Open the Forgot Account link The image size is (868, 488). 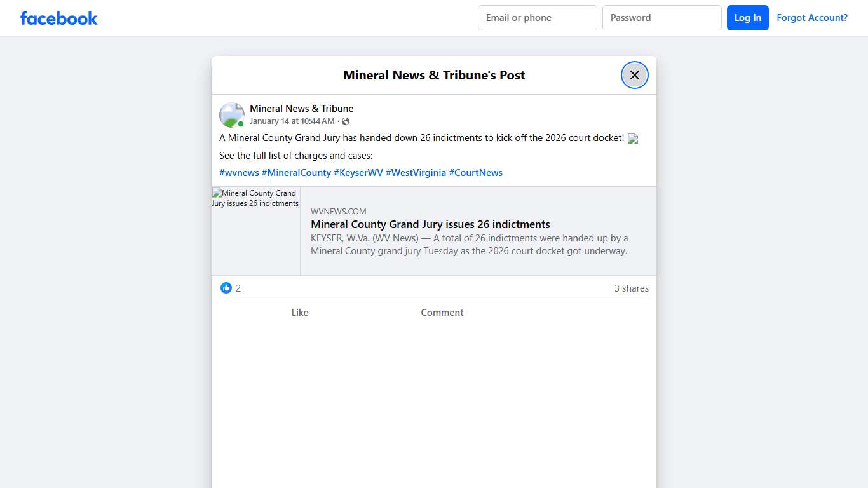(812, 17)
